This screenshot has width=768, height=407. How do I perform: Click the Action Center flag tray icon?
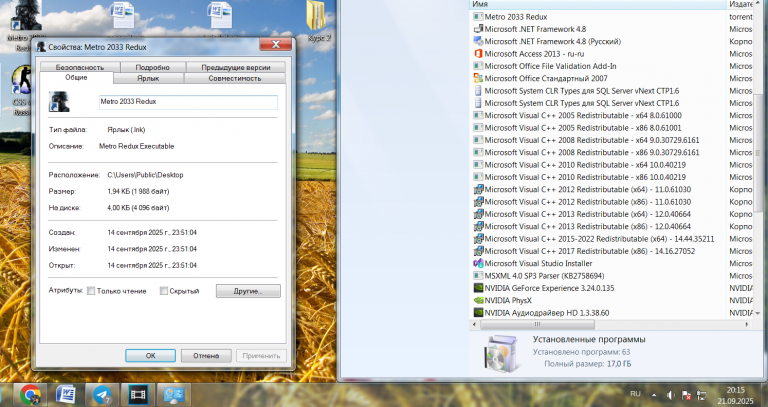coord(686,395)
